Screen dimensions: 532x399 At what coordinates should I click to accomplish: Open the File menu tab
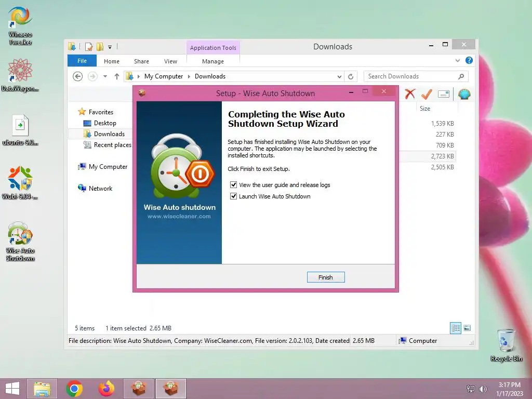pos(82,61)
